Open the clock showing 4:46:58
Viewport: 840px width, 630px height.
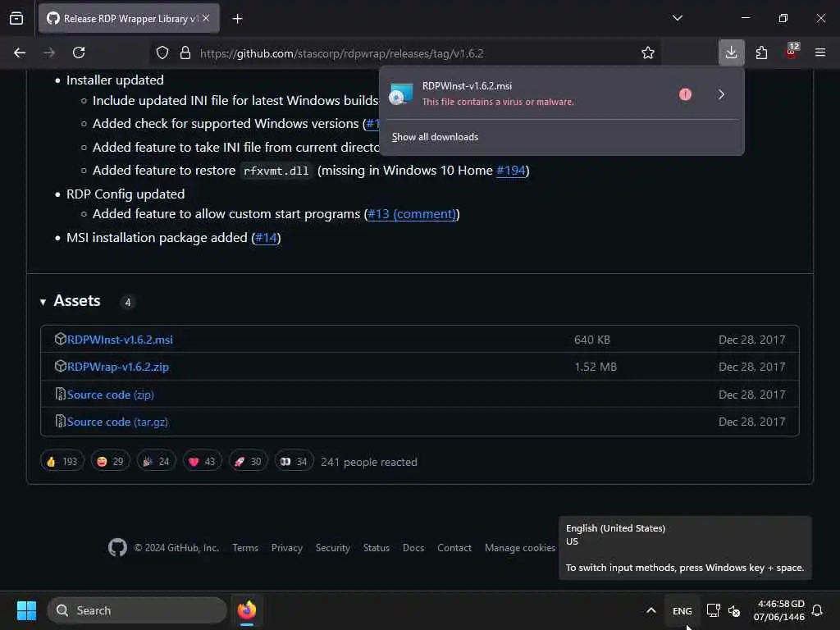779,610
